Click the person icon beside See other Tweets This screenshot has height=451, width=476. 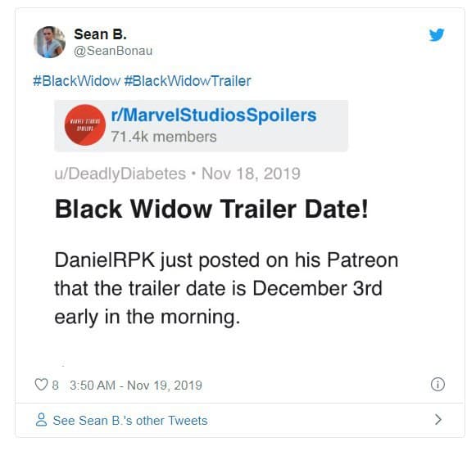[41, 420]
